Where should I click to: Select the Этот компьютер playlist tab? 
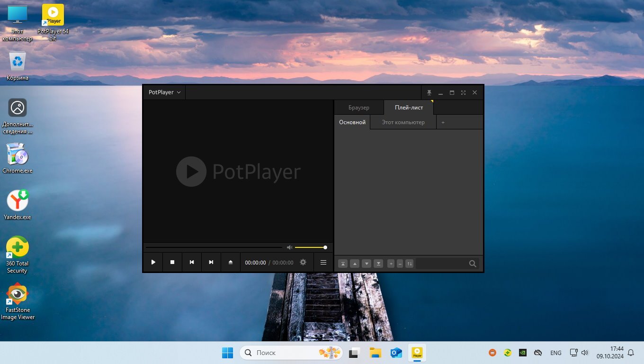[x=403, y=122]
